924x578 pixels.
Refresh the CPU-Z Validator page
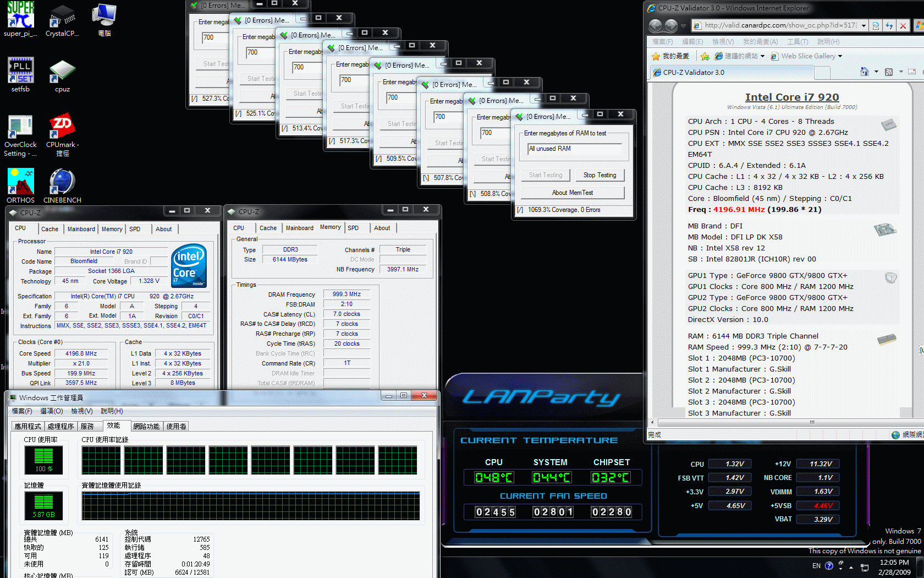click(889, 25)
